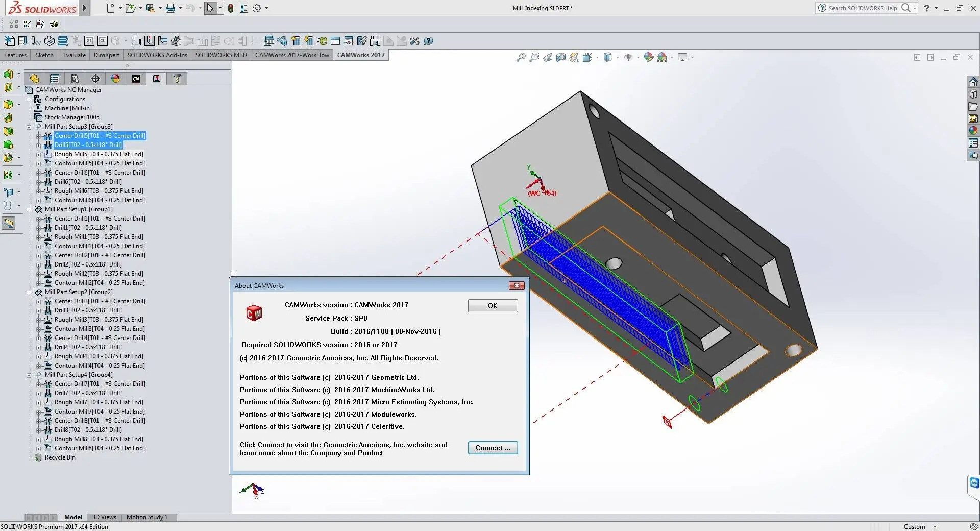Open the Motion Study 1 bottom tab
The height and width of the screenshot is (531, 980).
pyautogui.click(x=147, y=517)
